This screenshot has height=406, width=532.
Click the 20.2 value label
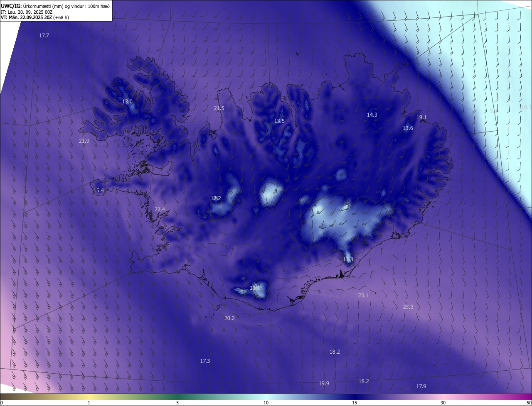pyautogui.click(x=229, y=318)
